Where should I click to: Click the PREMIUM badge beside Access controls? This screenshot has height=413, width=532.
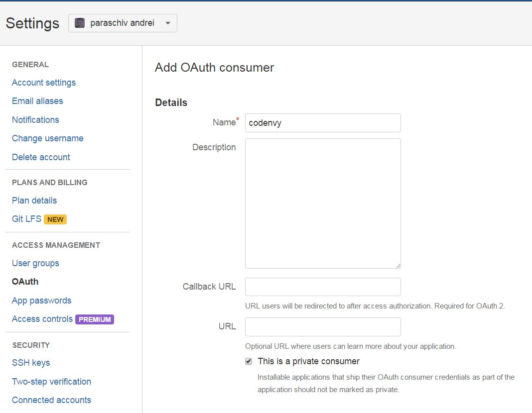95,319
